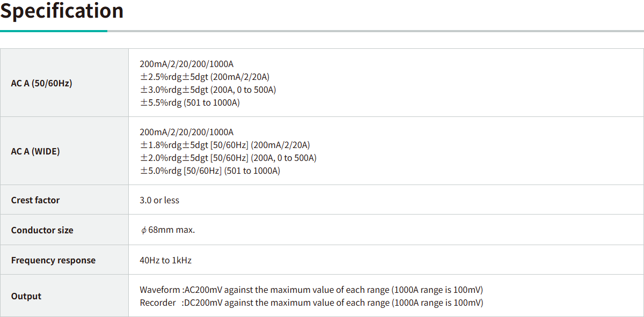The width and height of the screenshot is (644, 317).
Task: Click the Specification heading
Action: pos(62,11)
